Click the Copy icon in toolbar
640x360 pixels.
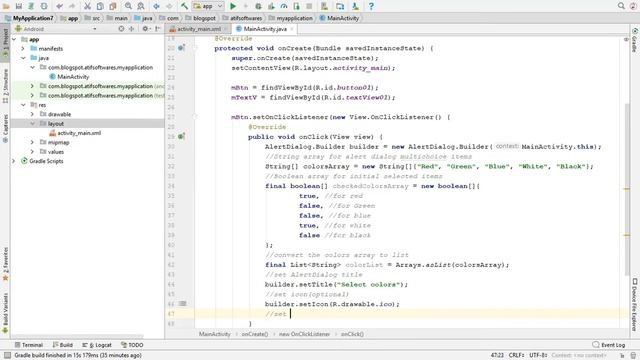(x=100, y=6)
